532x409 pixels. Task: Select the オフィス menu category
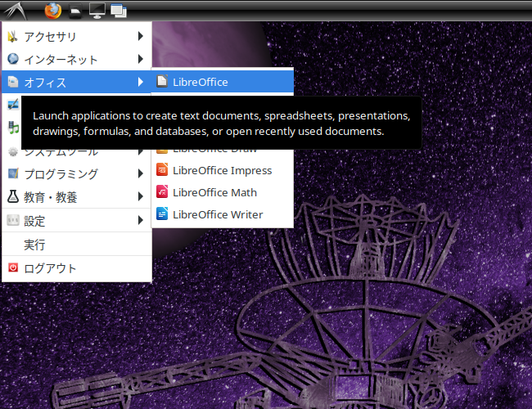(x=77, y=82)
